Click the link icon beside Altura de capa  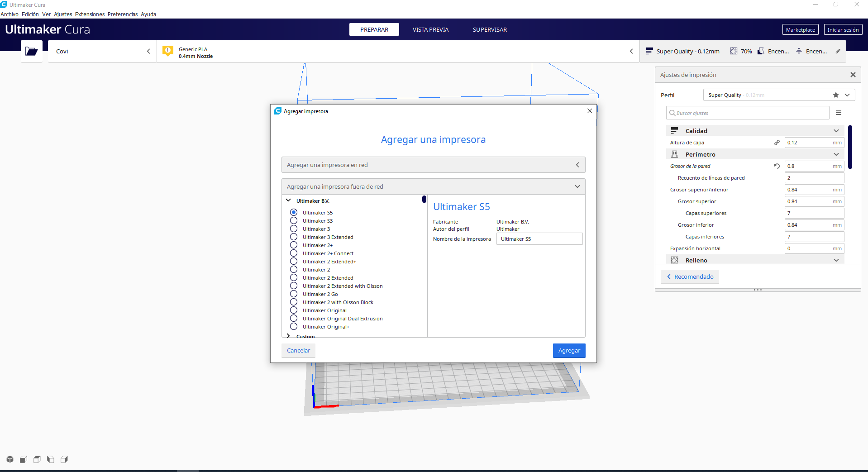pyautogui.click(x=777, y=143)
